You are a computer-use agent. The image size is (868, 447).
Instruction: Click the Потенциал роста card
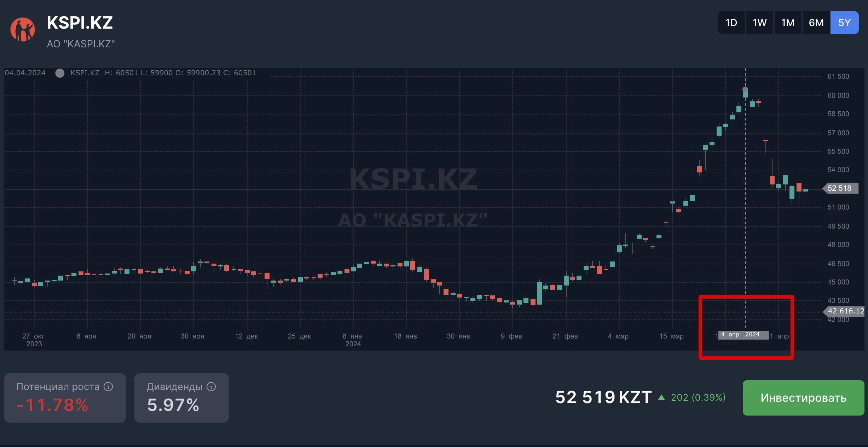65,398
